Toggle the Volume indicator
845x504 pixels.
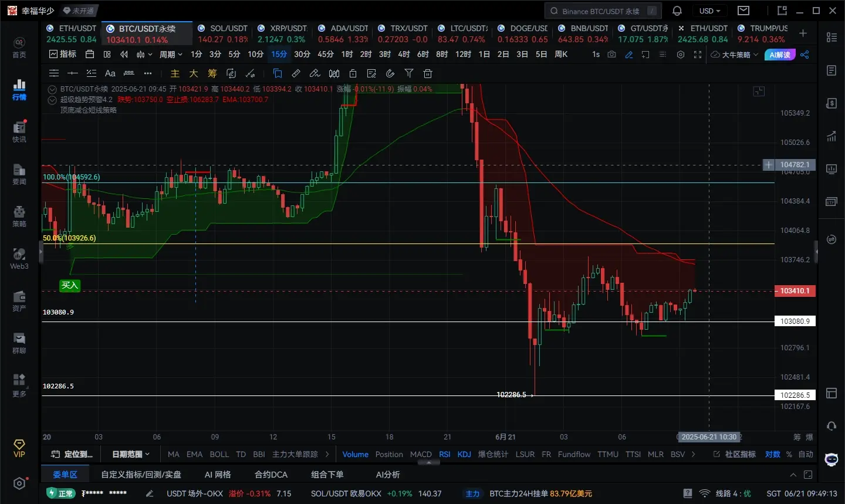[355, 454]
